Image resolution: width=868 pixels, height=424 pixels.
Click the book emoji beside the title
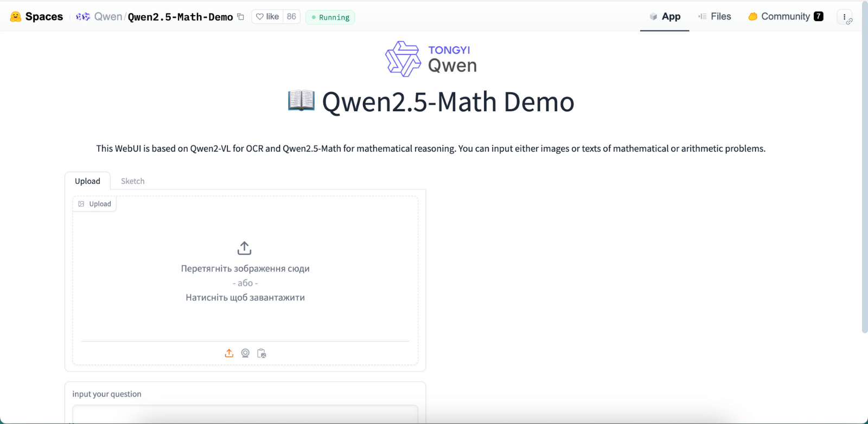(x=301, y=101)
